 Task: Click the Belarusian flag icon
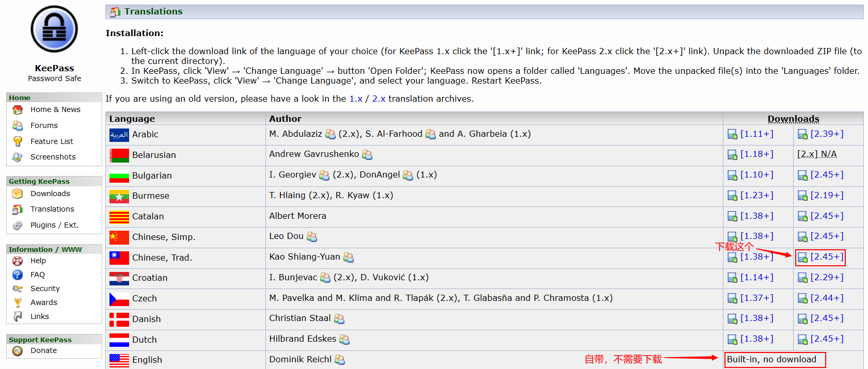119,155
